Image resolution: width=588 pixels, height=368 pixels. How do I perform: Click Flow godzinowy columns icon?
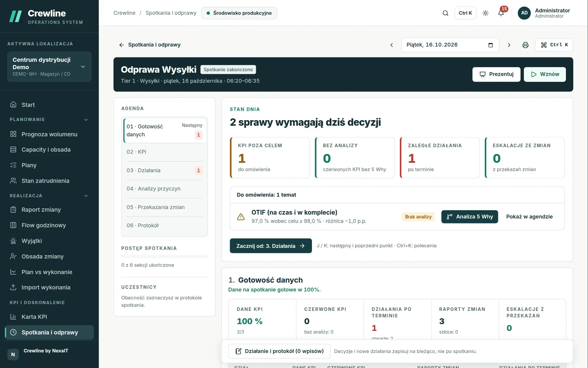[13, 225]
